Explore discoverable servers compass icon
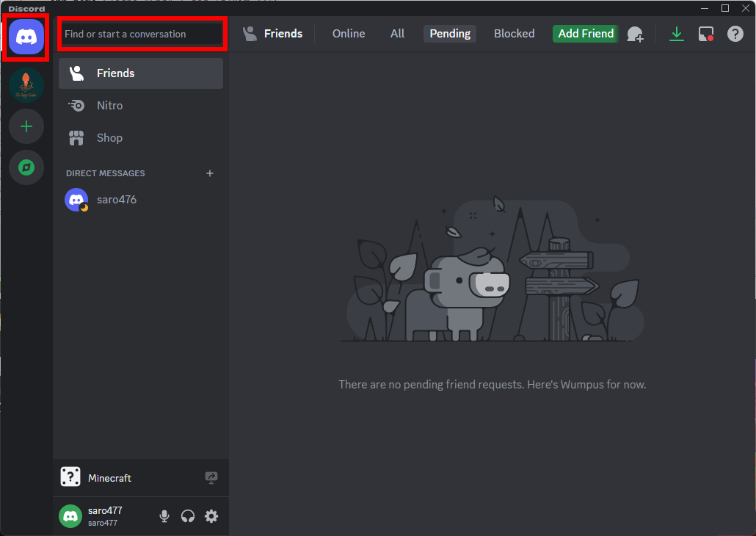 pos(26,167)
